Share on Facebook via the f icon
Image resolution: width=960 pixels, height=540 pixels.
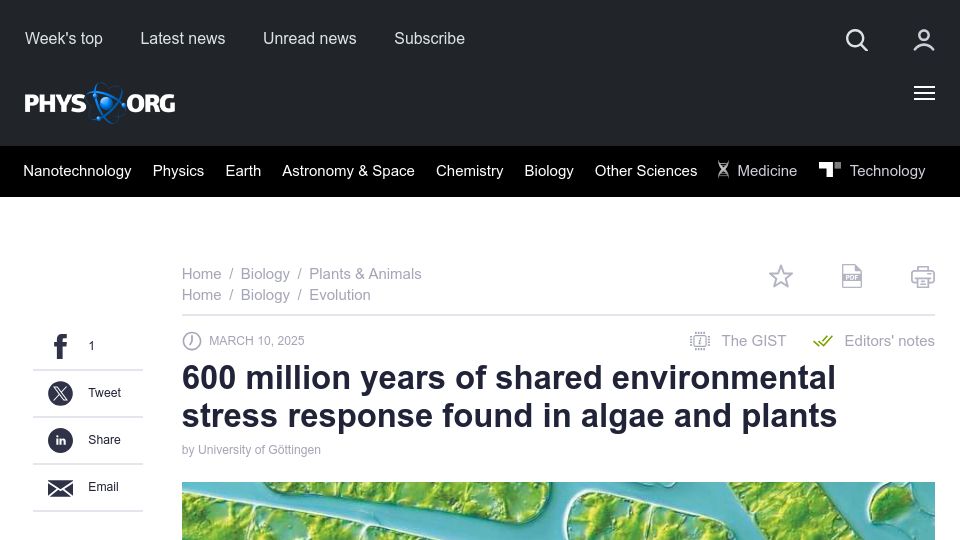[61, 346]
